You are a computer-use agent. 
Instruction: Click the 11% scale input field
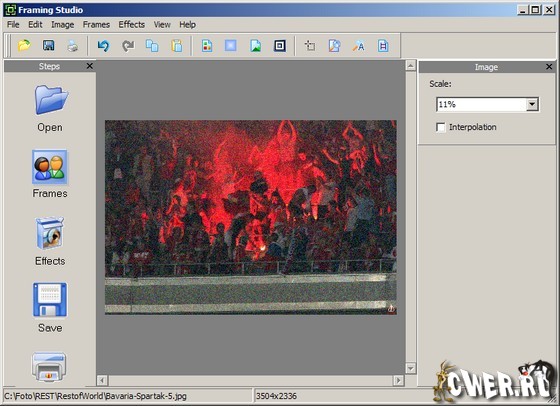[x=481, y=104]
